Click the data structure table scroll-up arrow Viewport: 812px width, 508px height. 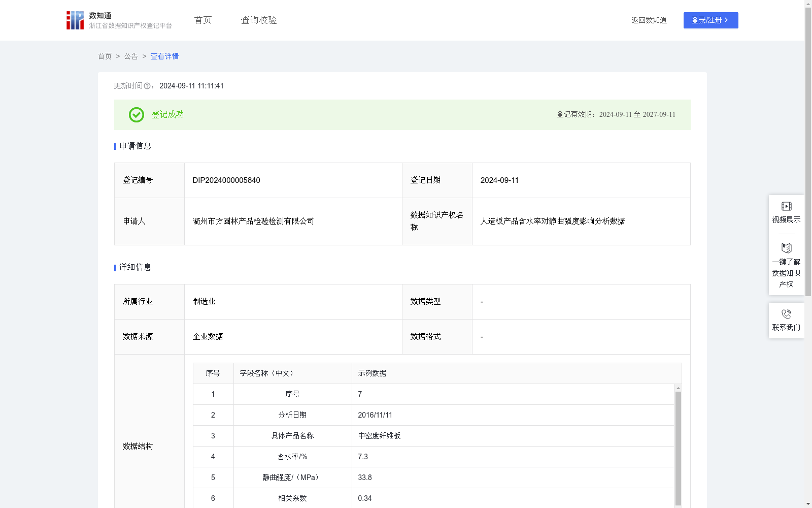click(678, 388)
